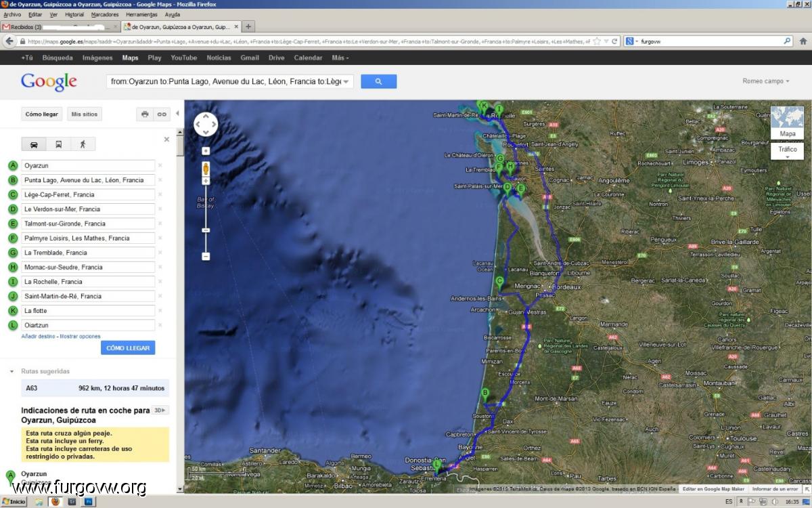The height and width of the screenshot is (508, 812).
Task: Click the Cómo llegar tab button
Action: pos(42,114)
